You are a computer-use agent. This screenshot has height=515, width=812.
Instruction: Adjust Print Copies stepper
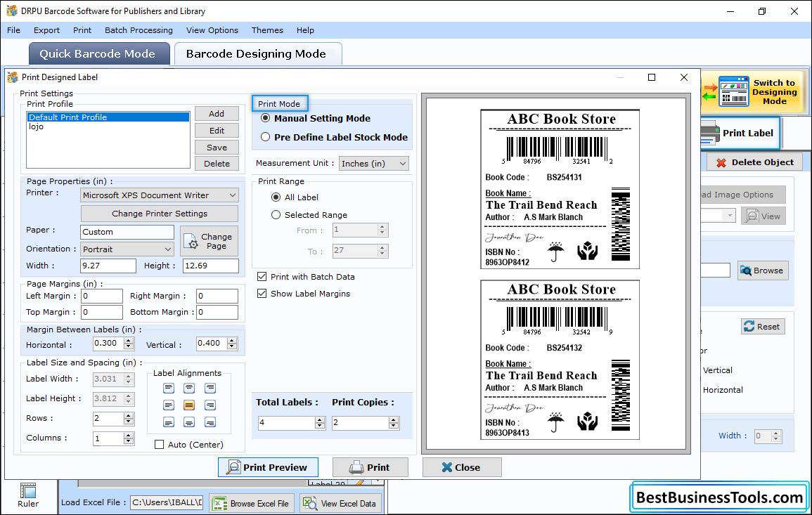[x=394, y=423]
